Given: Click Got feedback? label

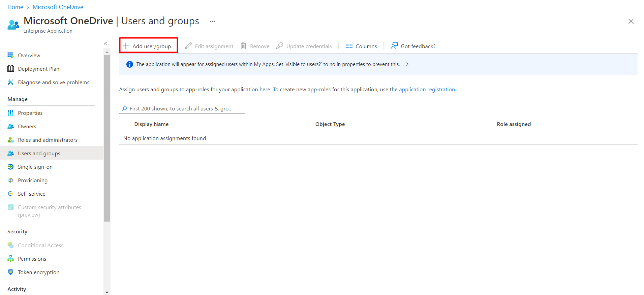Looking at the screenshot, I should (x=418, y=46).
